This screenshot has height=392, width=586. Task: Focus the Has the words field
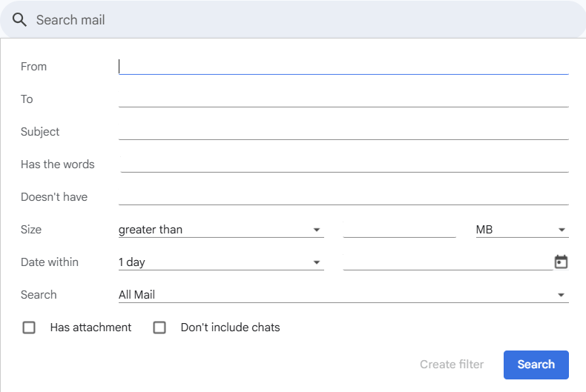344,165
